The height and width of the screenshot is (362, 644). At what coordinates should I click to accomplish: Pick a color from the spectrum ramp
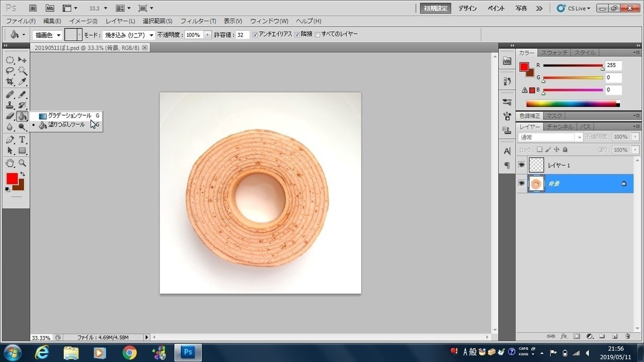pyautogui.click(x=573, y=104)
